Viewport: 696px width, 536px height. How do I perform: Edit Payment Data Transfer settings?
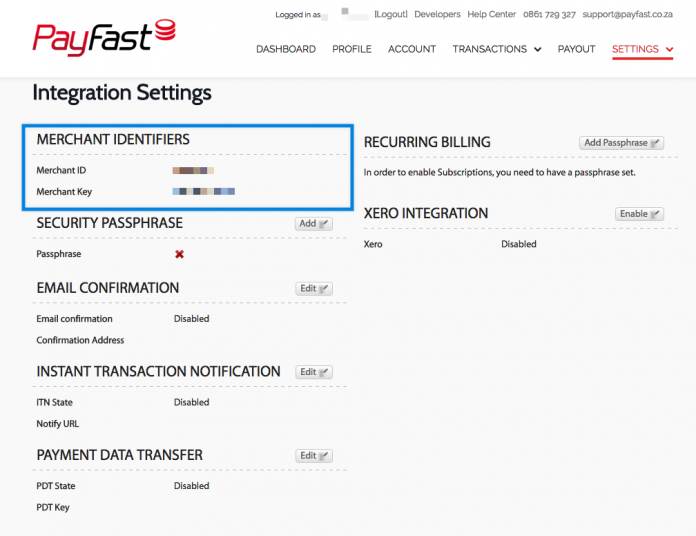click(x=314, y=456)
